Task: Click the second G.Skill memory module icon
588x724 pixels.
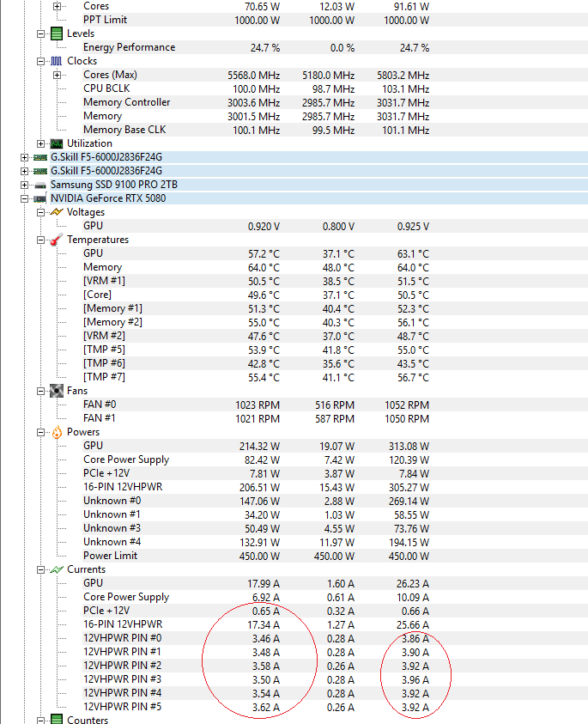Action: tap(40, 171)
